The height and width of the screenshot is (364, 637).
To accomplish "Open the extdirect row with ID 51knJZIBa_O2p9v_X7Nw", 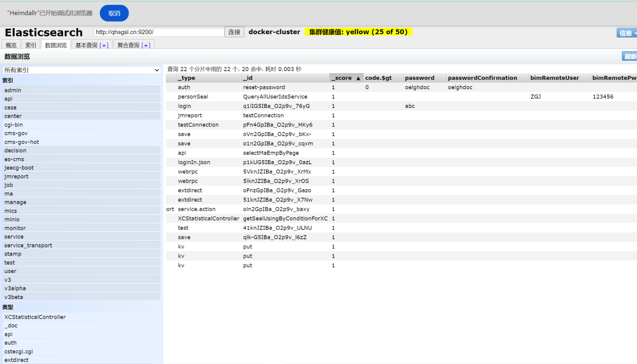I will click(x=401, y=200).
